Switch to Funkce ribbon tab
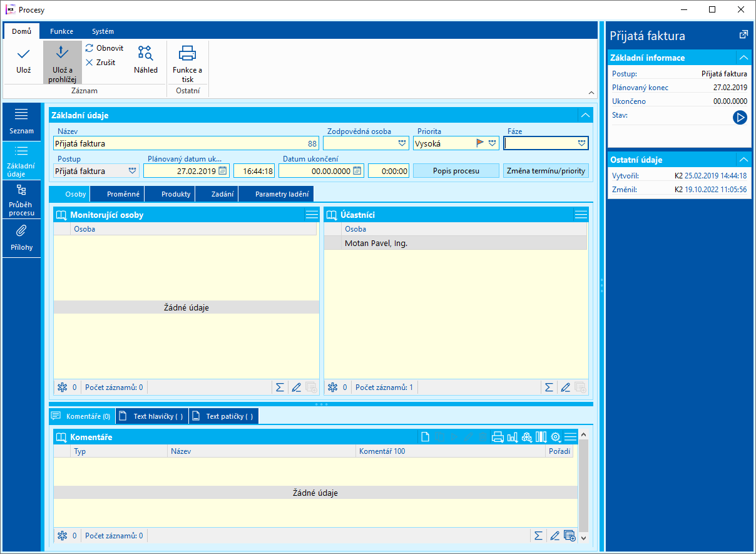Image resolution: width=756 pixels, height=554 pixels. [x=62, y=31]
